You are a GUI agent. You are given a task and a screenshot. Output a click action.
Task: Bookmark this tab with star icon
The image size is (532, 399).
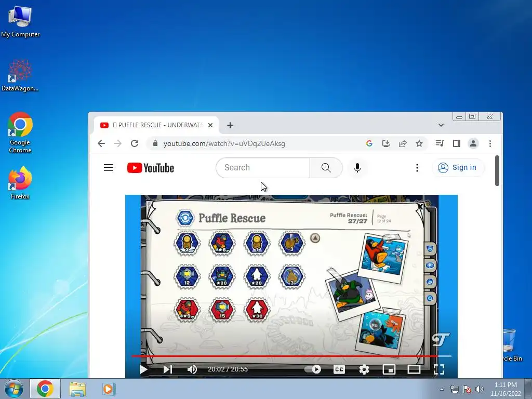[x=419, y=143]
